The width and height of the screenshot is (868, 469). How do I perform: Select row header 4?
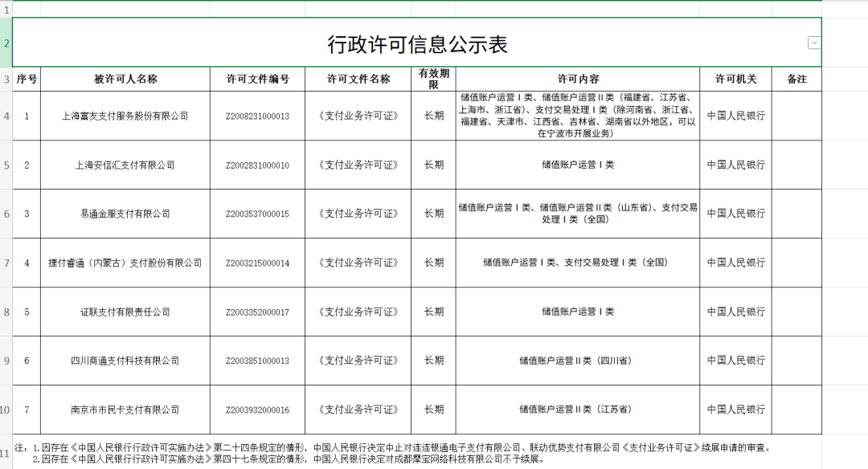coord(6,116)
